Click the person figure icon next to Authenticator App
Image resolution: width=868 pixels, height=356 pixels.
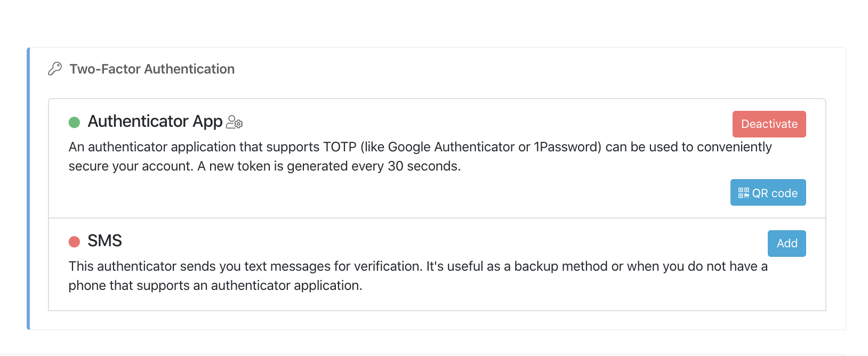pyautogui.click(x=231, y=120)
